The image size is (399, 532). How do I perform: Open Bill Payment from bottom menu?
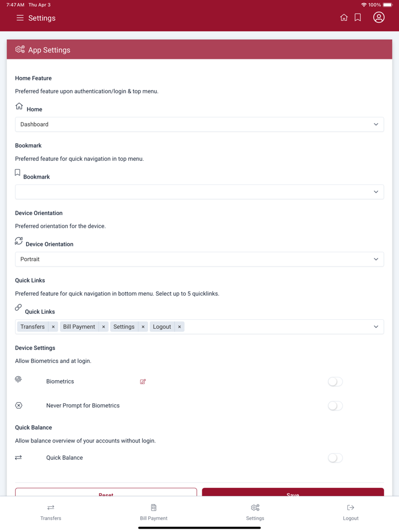pos(154,512)
